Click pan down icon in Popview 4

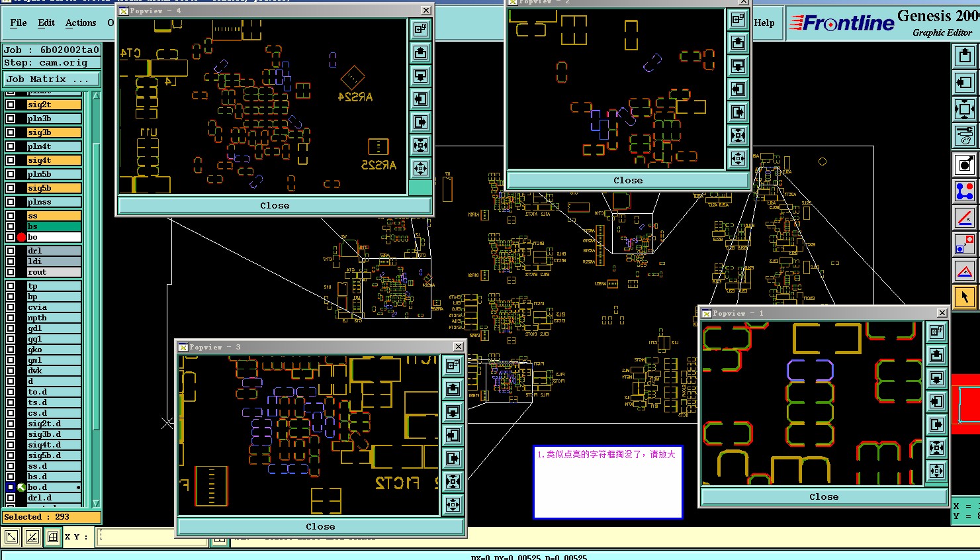[421, 75]
